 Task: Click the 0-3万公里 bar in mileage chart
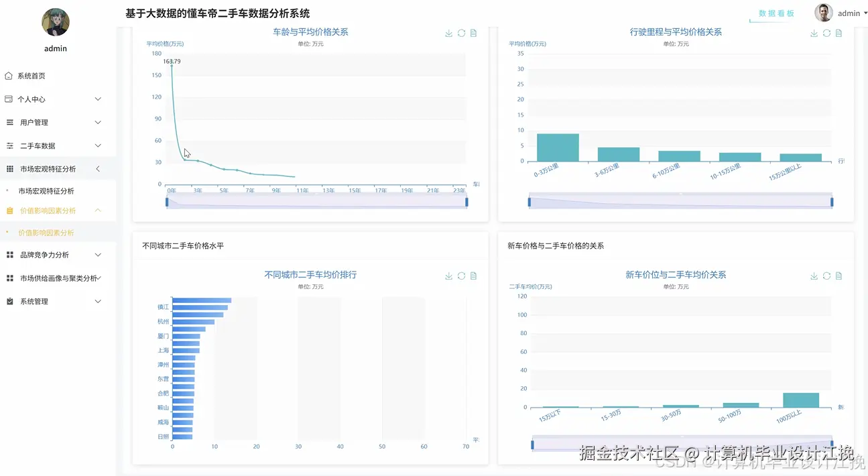coord(558,147)
